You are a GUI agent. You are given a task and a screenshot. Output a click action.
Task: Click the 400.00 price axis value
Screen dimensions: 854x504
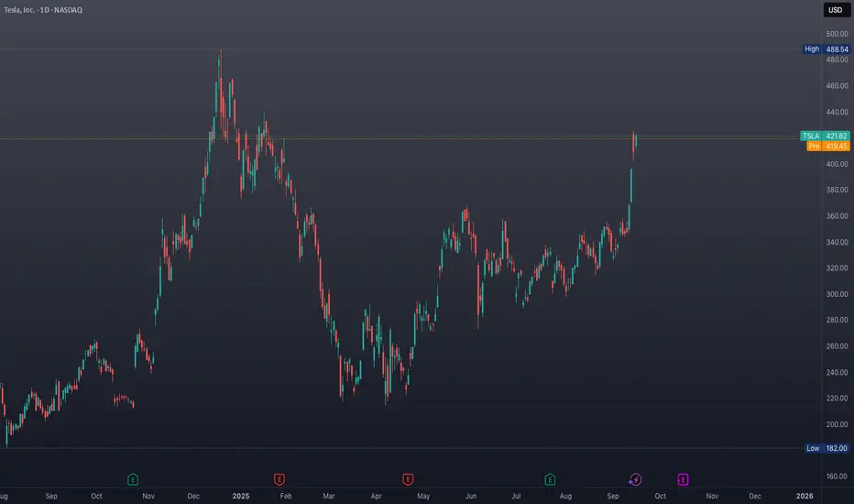click(x=838, y=163)
